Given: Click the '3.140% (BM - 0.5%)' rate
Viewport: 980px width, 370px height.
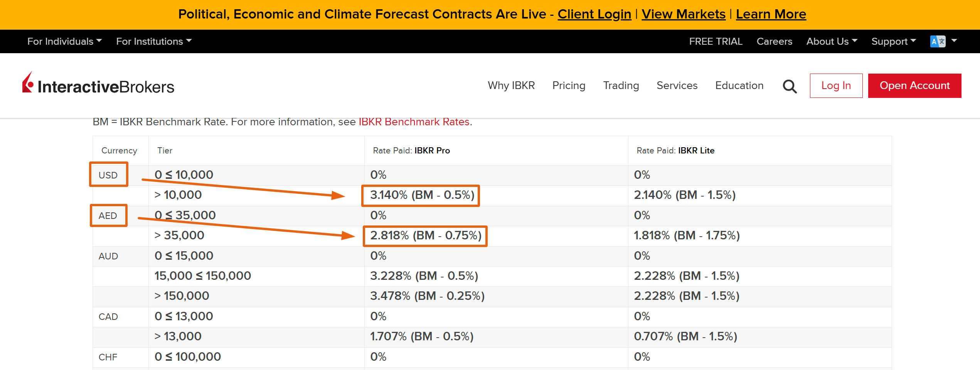Looking at the screenshot, I should [x=422, y=195].
